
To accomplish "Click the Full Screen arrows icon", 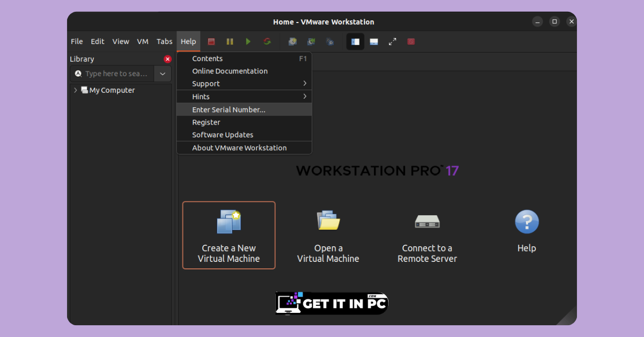I will (x=392, y=41).
